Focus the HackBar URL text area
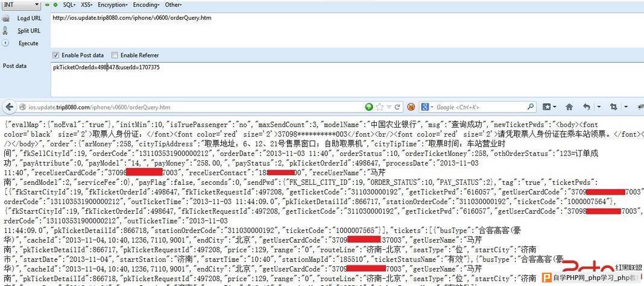The image size is (644, 286). pos(347,31)
